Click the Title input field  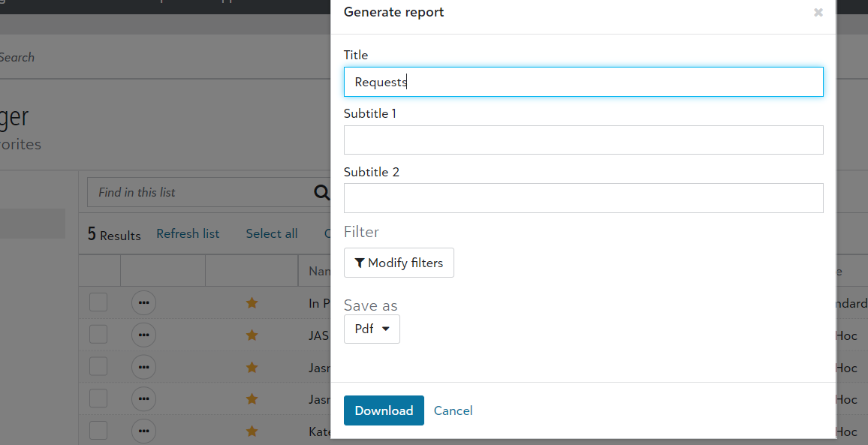[x=583, y=82]
